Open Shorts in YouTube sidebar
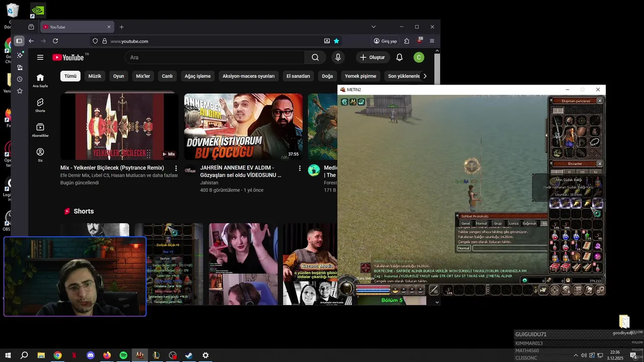The width and height of the screenshot is (644, 362). click(x=40, y=105)
